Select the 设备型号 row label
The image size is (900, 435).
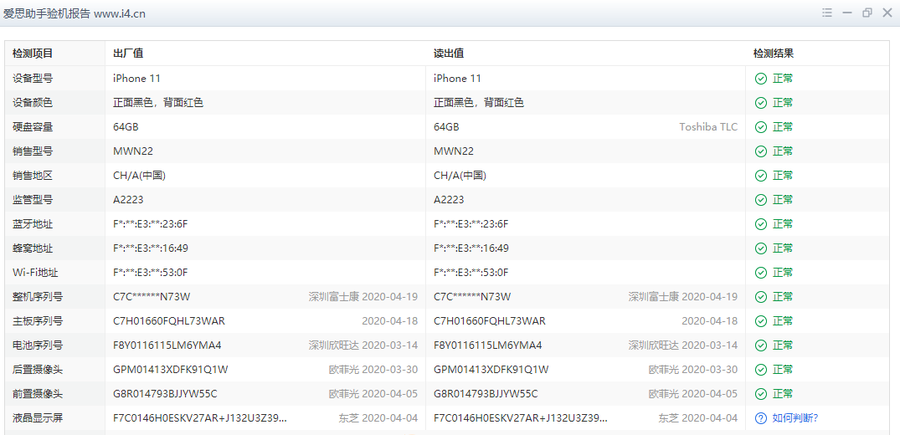pyautogui.click(x=33, y=79)
